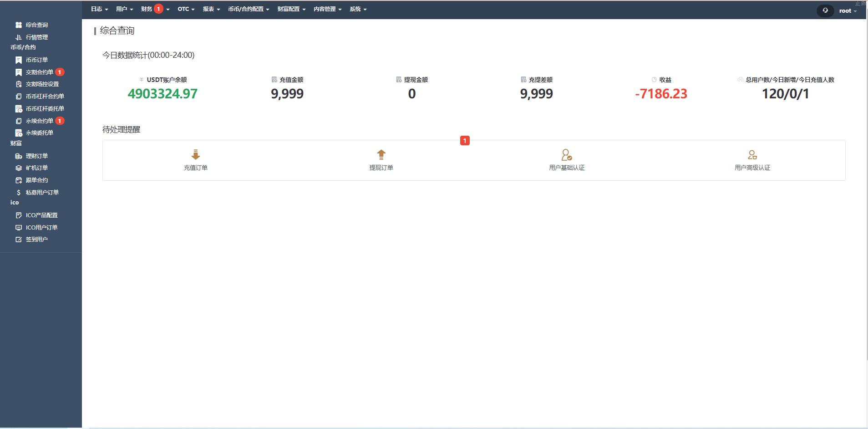This screenshot has width=868, height=429.
Task: Open 用户高级认证 advanced verification icon
Action: point(752,155)
